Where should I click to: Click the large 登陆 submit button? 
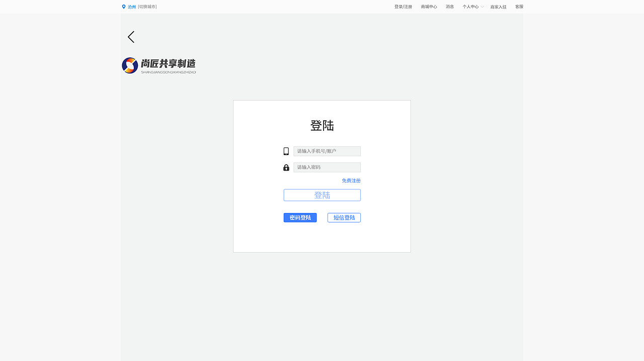click(322, 195)
